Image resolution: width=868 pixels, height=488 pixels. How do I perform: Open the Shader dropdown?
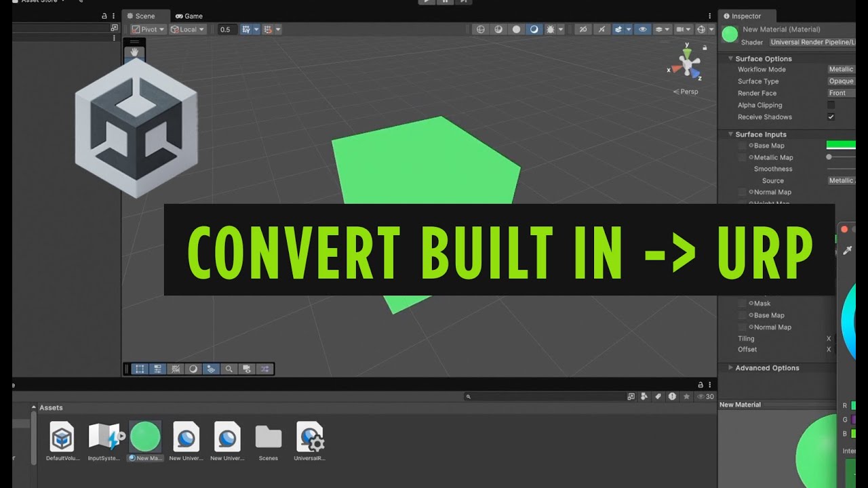(812, 42)
